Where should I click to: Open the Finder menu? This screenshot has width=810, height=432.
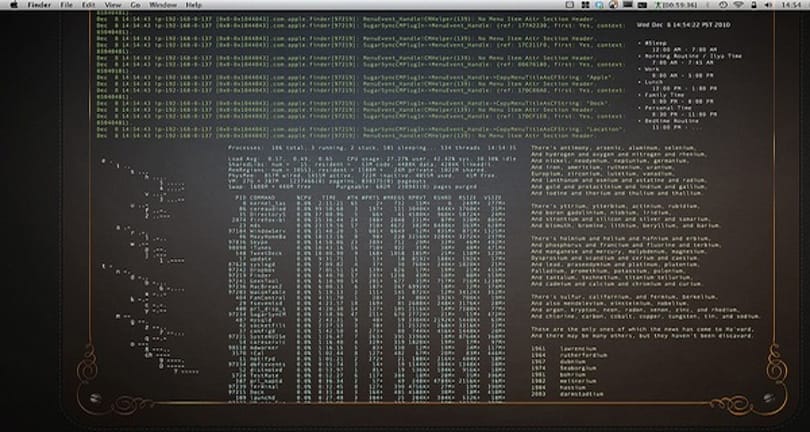(x=39, y=5)
